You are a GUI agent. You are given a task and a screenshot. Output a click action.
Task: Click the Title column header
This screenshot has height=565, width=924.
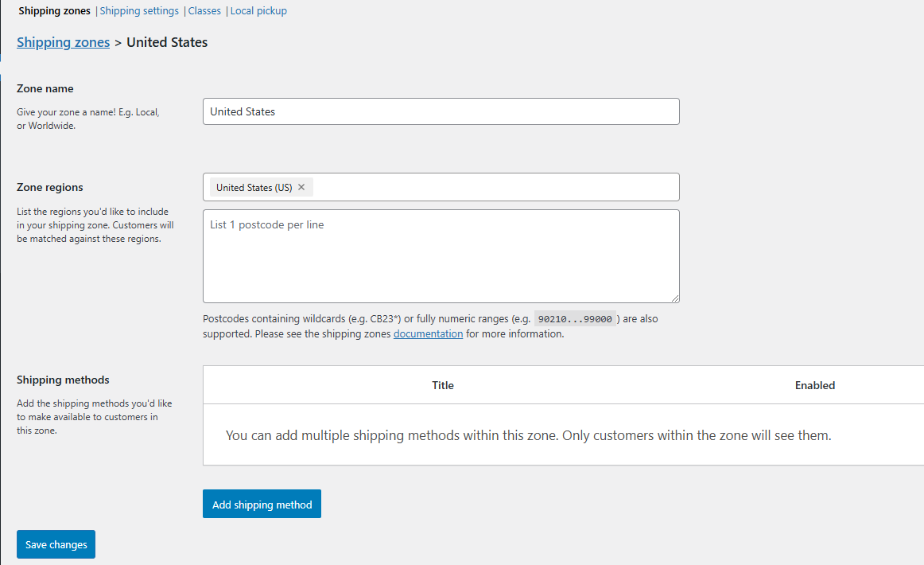click(443, 385)
